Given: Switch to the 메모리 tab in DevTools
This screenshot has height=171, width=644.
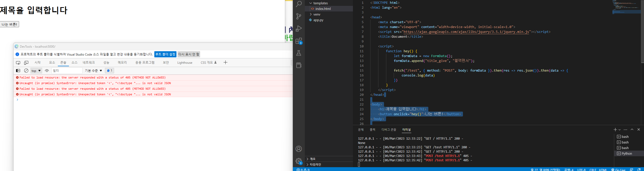Looking at the screenshot, I should (x=122, y=62).
